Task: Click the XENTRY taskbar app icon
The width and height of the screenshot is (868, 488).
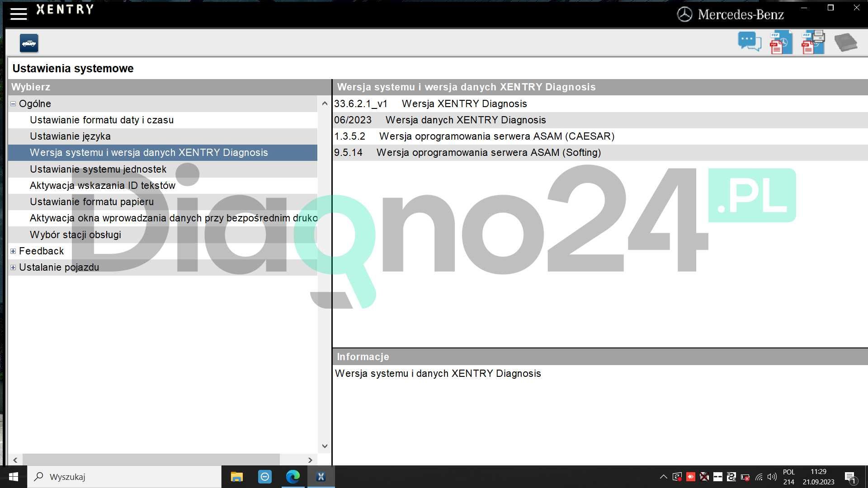Action: pyautogui.click(x=321, y=477)
